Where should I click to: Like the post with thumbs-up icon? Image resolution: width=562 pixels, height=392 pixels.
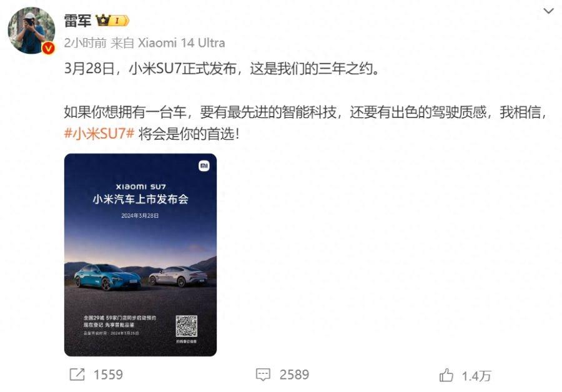point(446,375)
